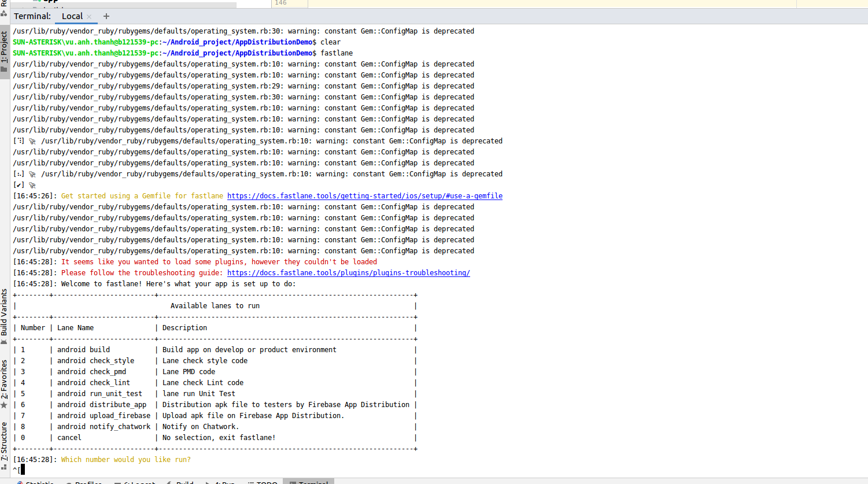Click line number 146 in editor gutter
This screenshot has width=868, height=484.
[x=280, y=3]
